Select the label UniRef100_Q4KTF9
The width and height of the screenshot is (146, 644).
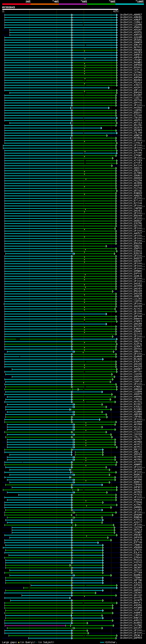[131, 150]
